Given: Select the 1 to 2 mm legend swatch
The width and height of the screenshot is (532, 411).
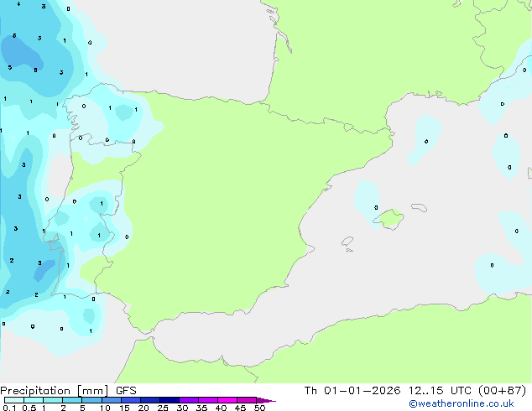Looking at the screenshot, I should point(53,400).
